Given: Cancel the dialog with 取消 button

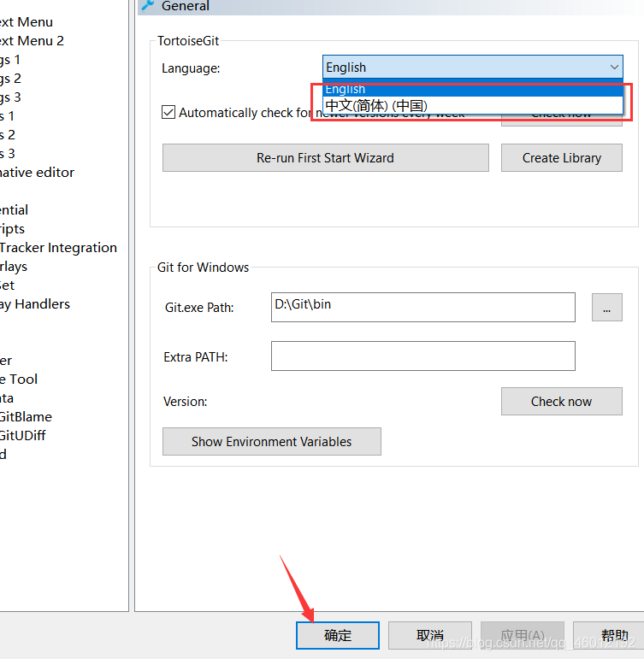Looking at the screenshot, I should 430,635.
